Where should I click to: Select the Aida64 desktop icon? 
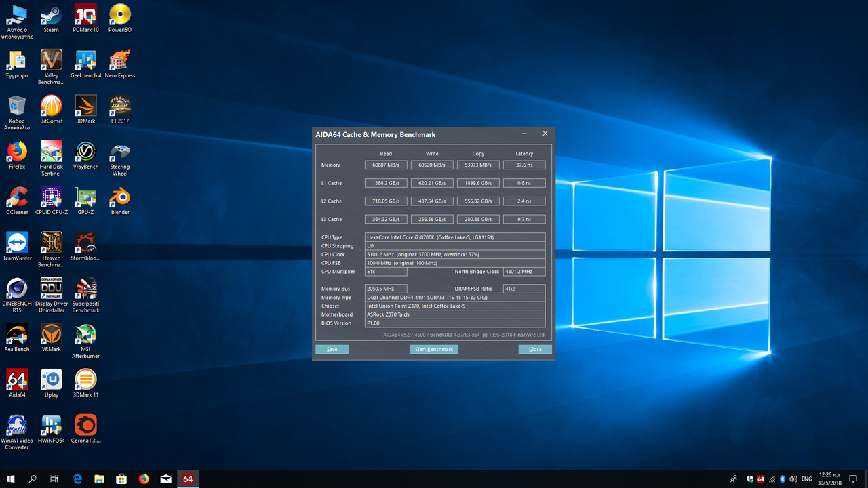[x=17, y=383]
